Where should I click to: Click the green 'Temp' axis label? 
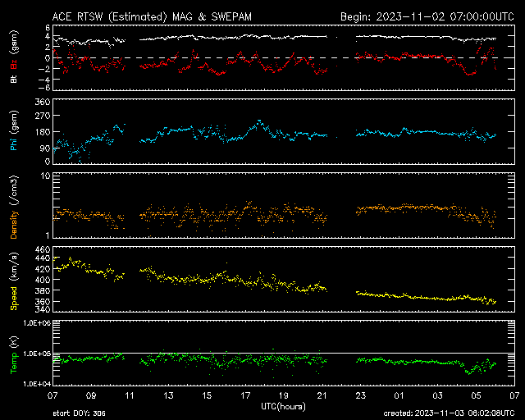[14, 363]
